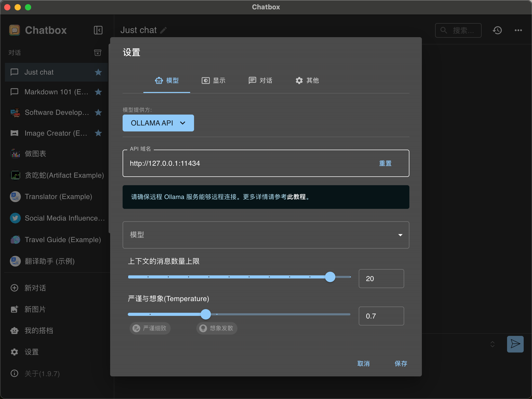Image resolution: width=532 pixels, height=399 pixels.
Task: Click the Temperature slider handle
Action: point(206,314)
